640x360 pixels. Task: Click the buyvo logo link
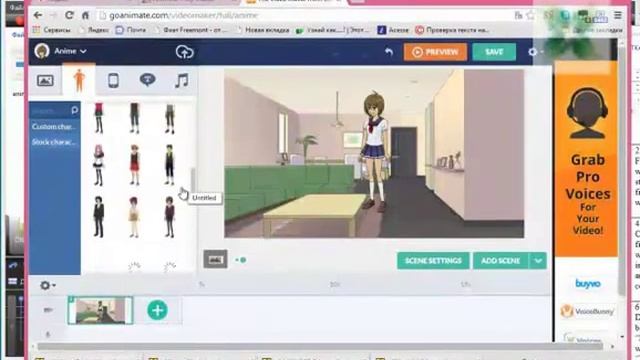(x=588, y=283)
